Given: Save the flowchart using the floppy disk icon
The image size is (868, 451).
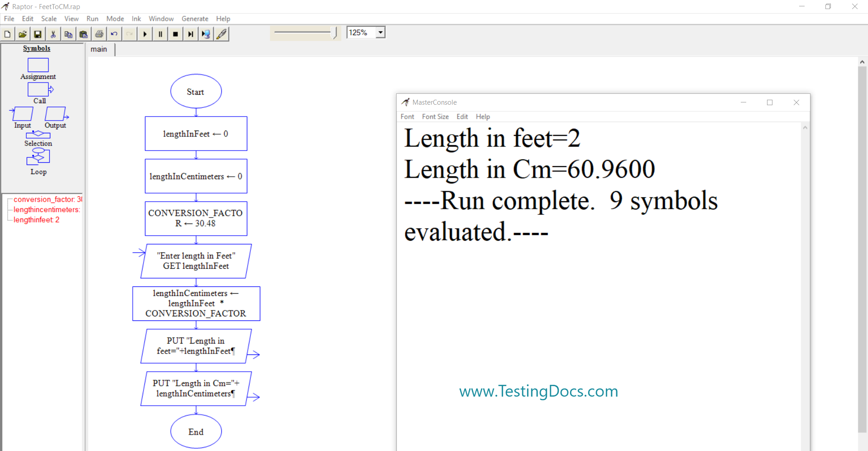Looking at the screenshot, I should click(x=38, y=34).
